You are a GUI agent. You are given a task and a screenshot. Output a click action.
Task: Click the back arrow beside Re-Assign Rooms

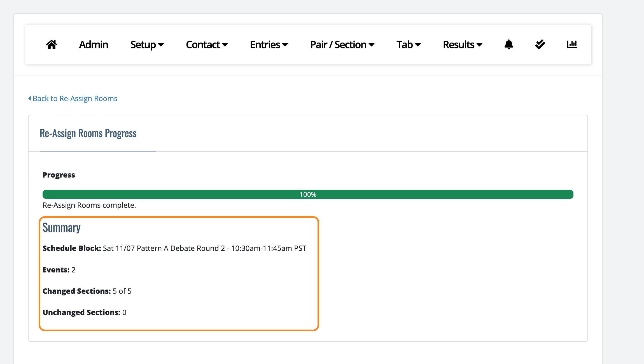(30, 99)
